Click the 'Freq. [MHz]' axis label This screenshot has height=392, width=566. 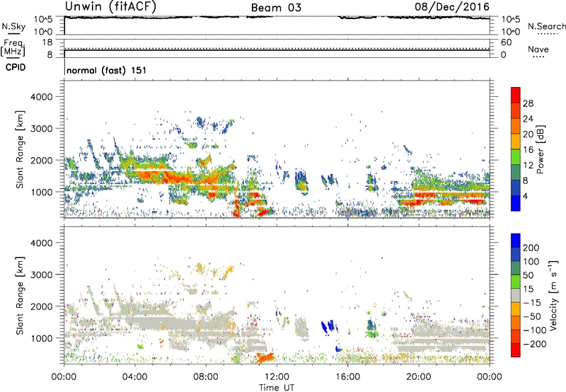point(13,47)
